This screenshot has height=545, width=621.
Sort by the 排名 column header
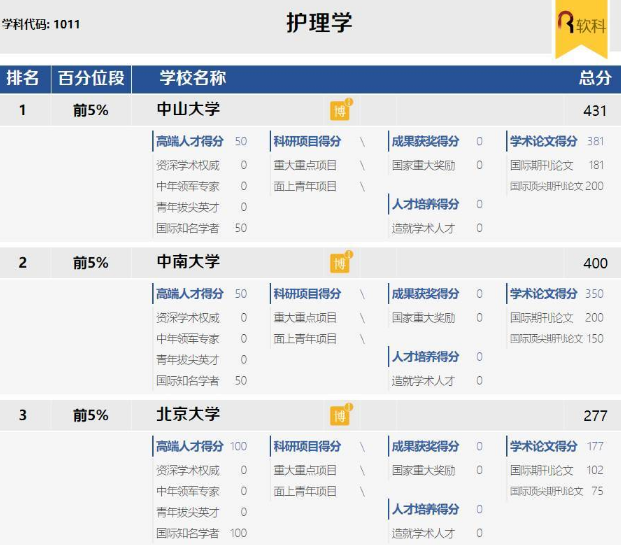point(23,78)
